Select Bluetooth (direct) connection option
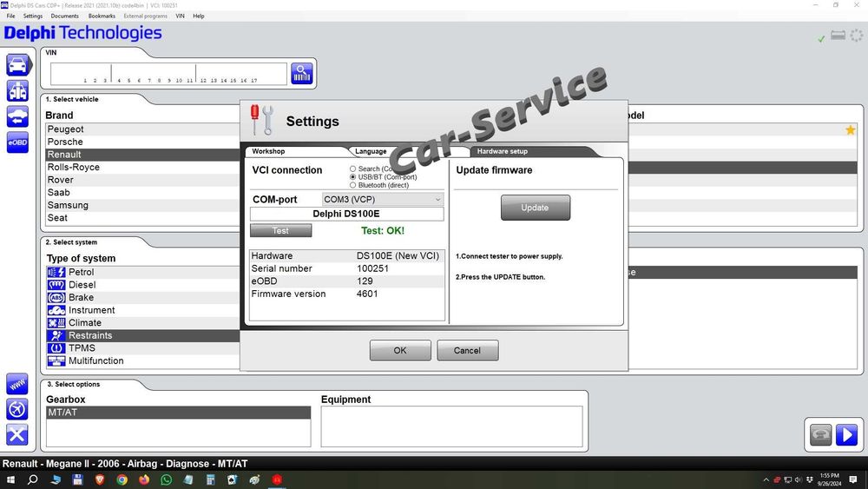 (x=352, y=185)
